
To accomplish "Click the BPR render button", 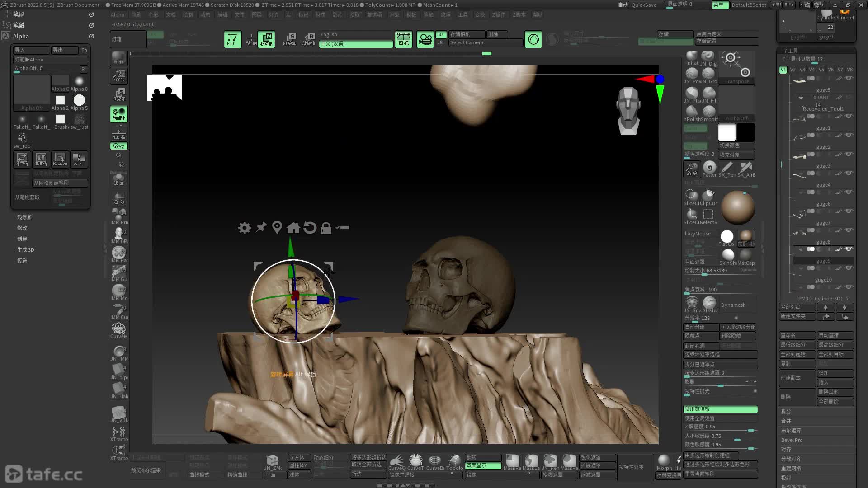I will (x=118, y=57).
